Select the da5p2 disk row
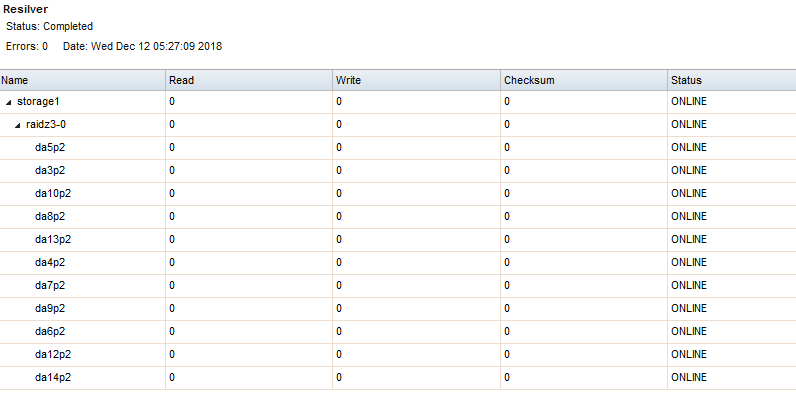796x393 pixels. pos(398,148)
